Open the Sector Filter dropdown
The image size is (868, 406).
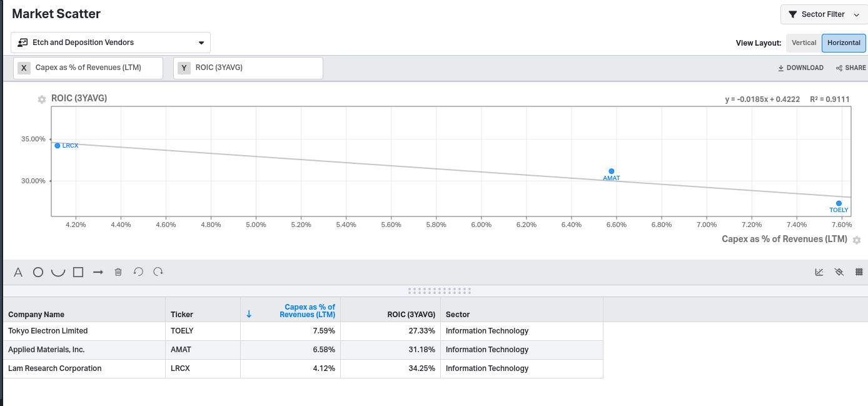tap(824, 14)
